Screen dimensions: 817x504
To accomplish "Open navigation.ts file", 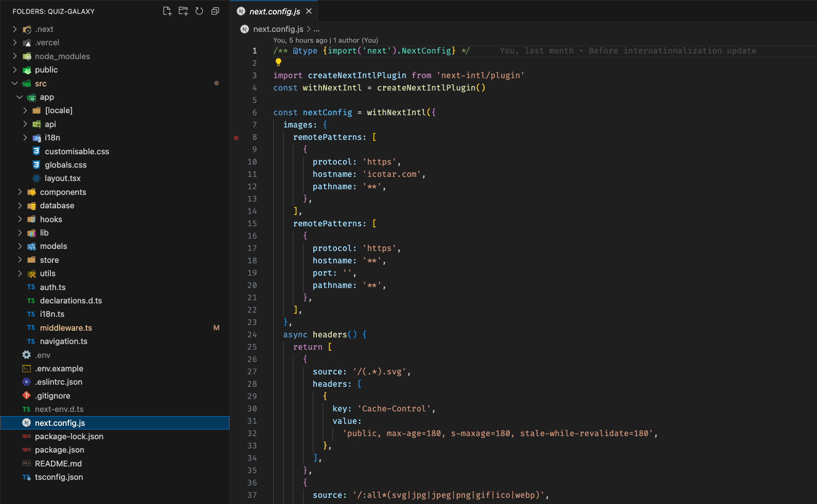I will 63,341.
